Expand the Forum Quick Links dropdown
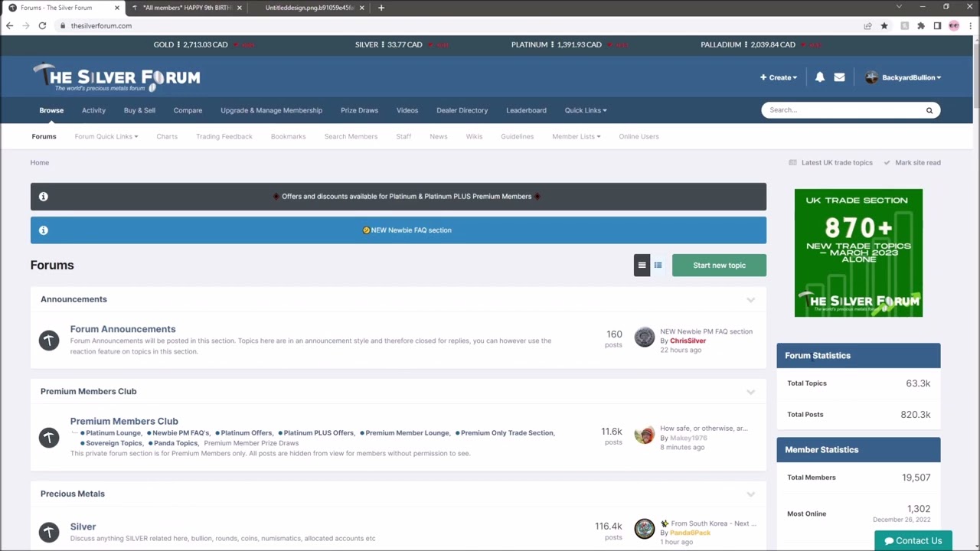Image resolution: width=980 pixels, height=551 pixels. pos(106,136)
